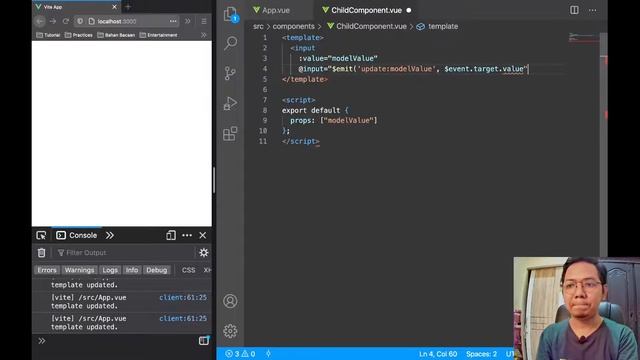The width and height of the screenshot is (640, 360).
Task: Switch to the App.vue editor tab
Action: 271,10
